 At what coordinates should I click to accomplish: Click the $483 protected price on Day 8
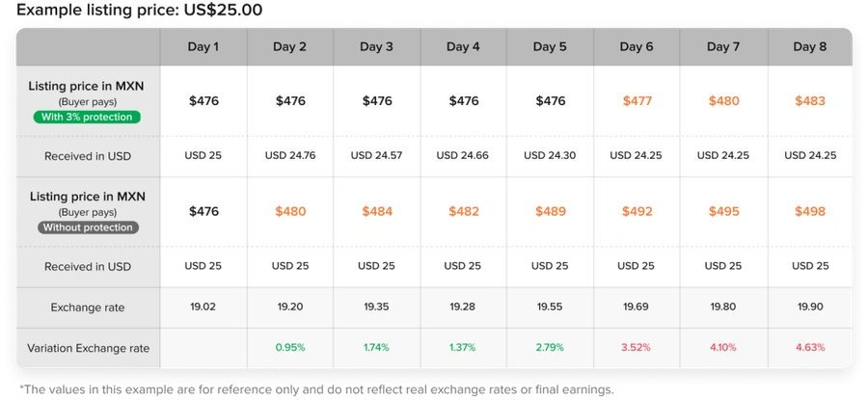coord(810,100)
